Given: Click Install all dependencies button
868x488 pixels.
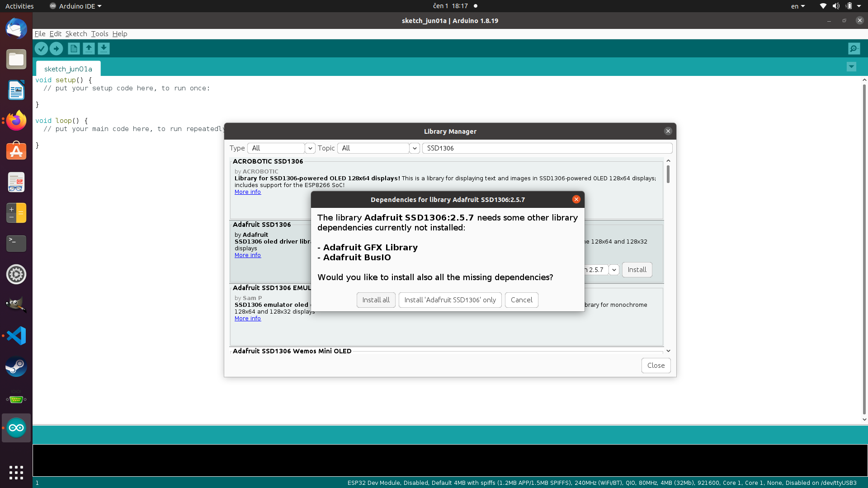Looking at the screenshot, I should (x=376, y=300).
